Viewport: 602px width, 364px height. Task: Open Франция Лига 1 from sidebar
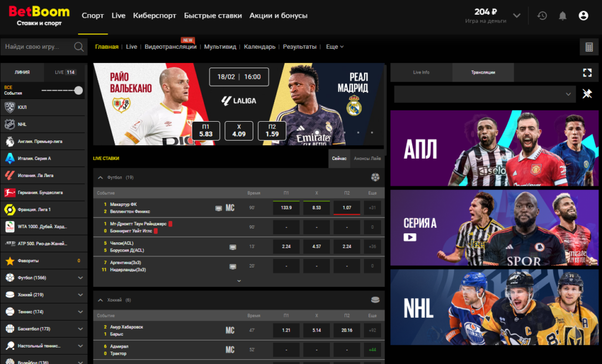43,210
